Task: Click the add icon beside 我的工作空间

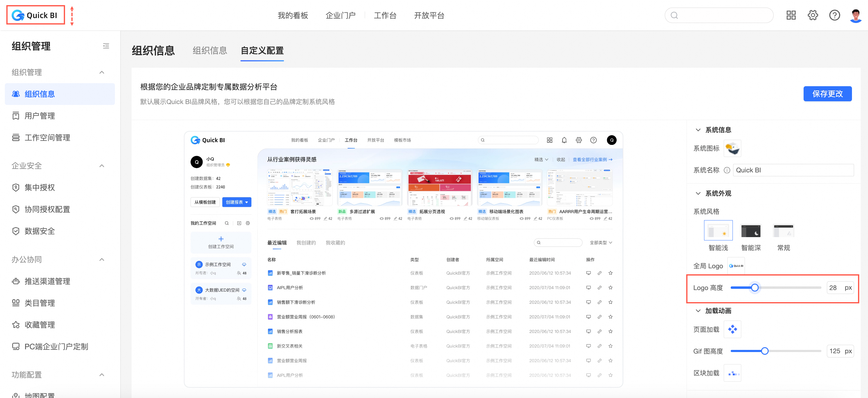Action: (239, 223)
